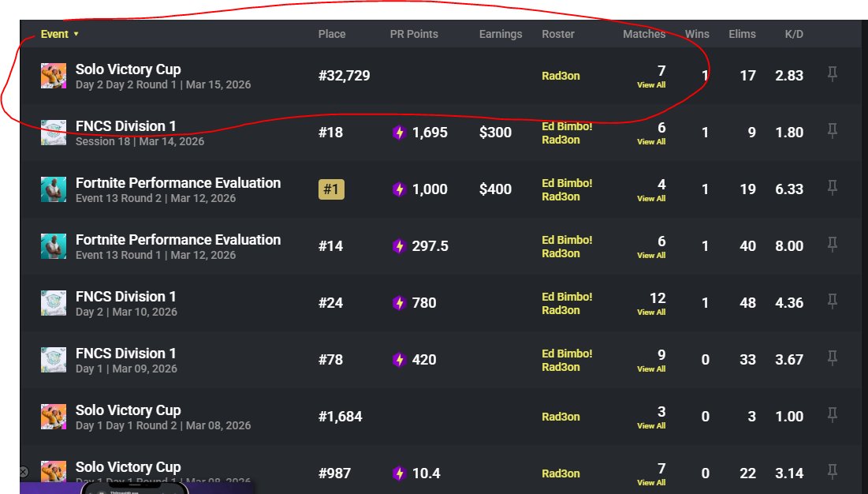Open Solo Victory Cup Mar 15 event thumbnail
The image size is (868, 494).
click(x=54, y=76)
